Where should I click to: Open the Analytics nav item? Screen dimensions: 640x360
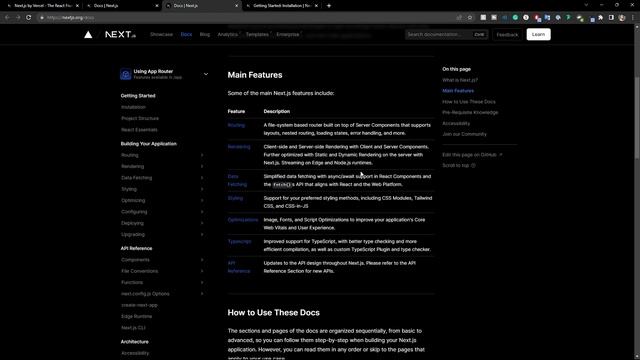tap(227, 35)
